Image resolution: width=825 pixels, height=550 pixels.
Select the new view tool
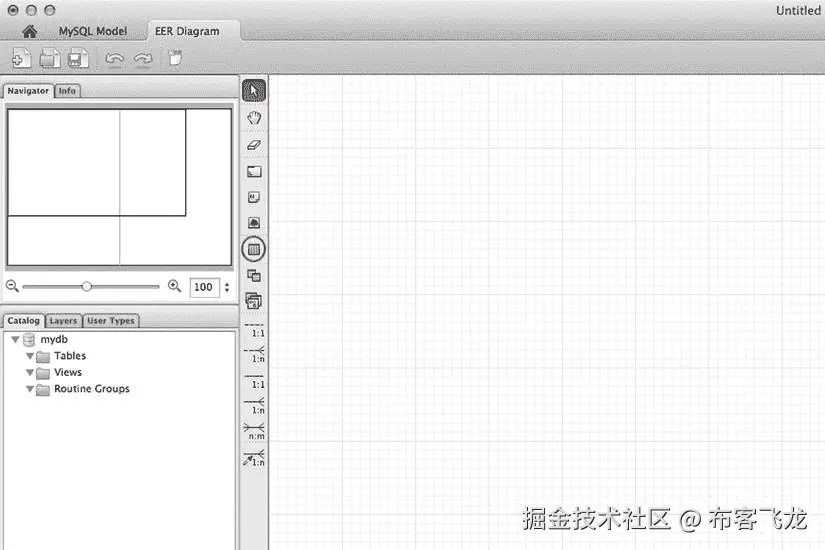click(254, 275)
